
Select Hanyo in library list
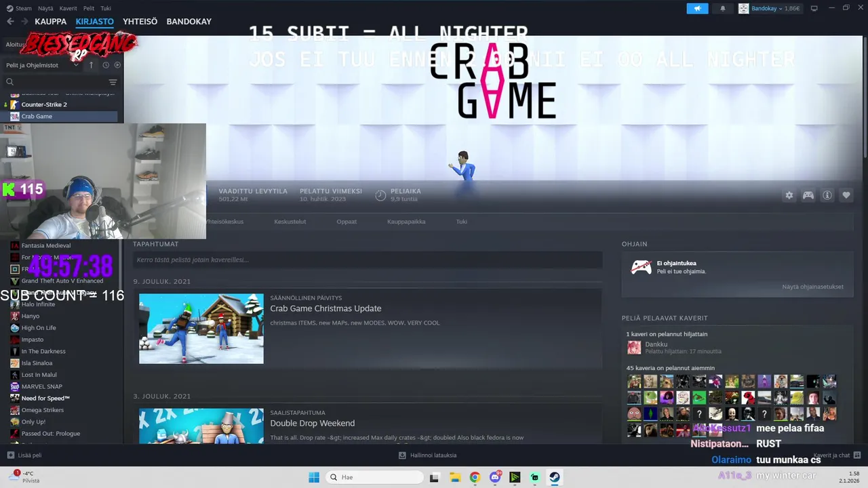(x=31, y=316)
